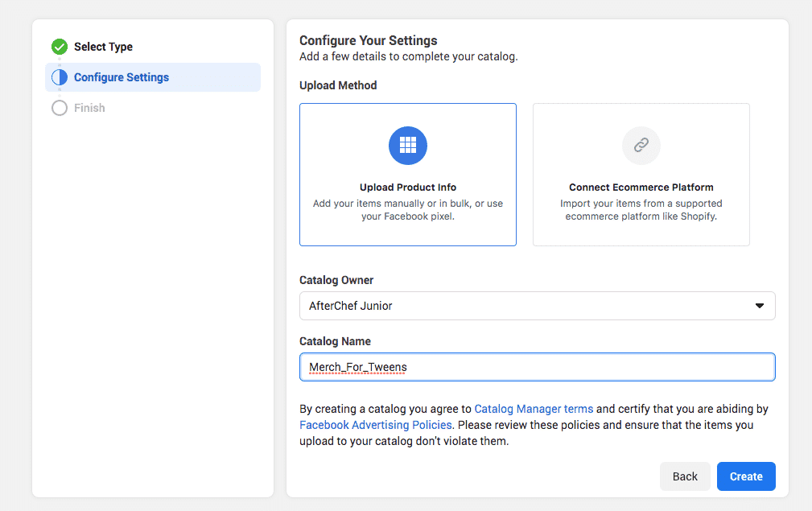812x511 pixels.
Task: Focus the Catalog Name field containing Merch_For_Tweens
Action: click(537, 367)
